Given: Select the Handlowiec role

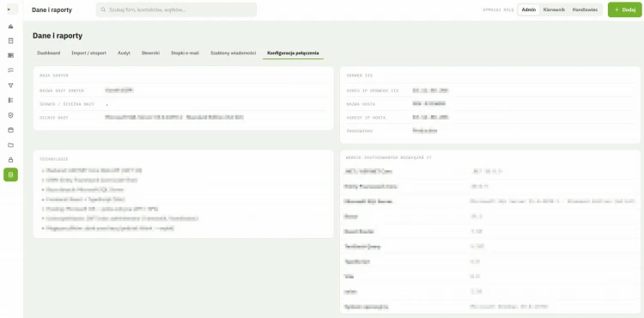Looking at the screenshot, I should click(585, 9).
